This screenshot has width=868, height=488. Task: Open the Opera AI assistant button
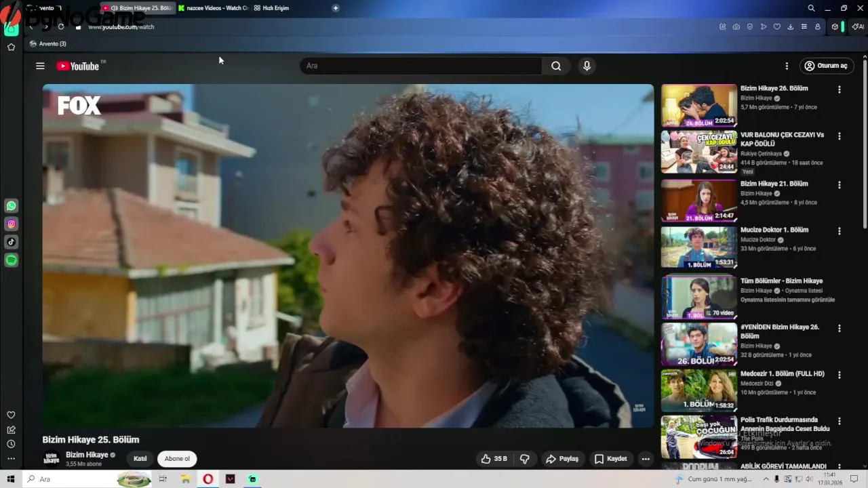point(858,26)
